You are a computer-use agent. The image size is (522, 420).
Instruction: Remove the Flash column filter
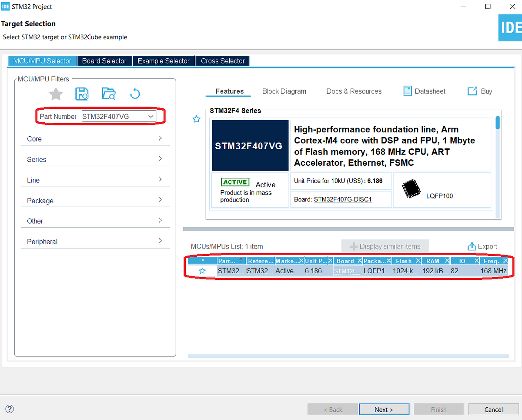click(x=419, y=261)
